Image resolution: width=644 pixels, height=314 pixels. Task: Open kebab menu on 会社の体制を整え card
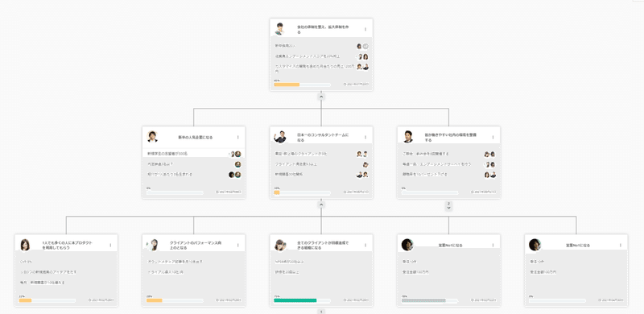point(365,29)
